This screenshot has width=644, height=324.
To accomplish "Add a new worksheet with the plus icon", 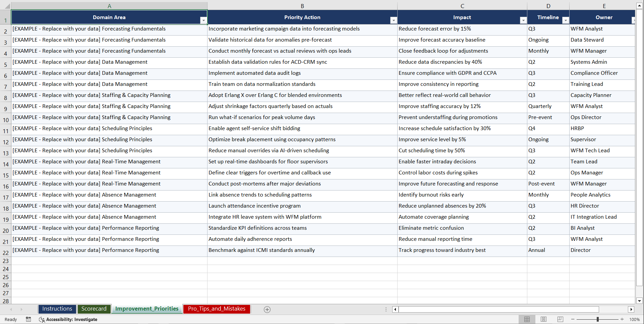I will (267, 309).
